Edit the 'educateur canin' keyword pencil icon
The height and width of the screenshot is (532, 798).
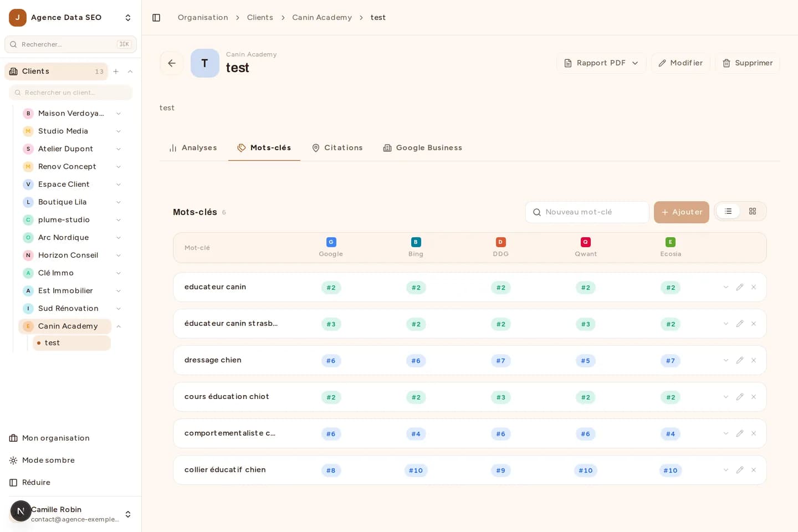click(x=739, y=287)
